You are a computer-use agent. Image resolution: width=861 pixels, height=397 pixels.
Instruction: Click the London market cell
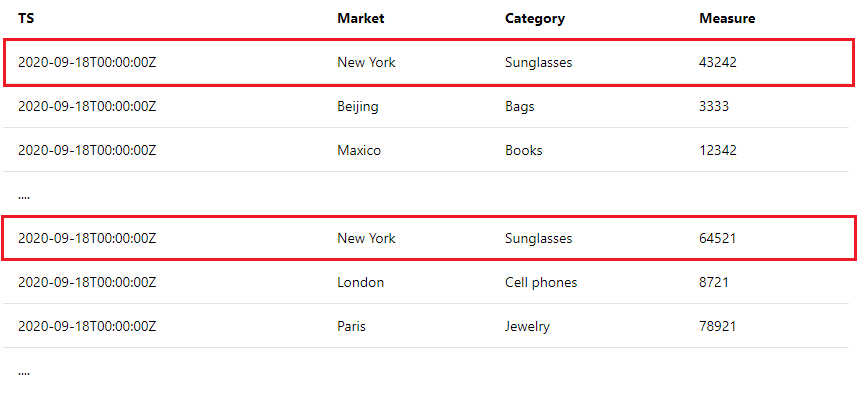361,282
